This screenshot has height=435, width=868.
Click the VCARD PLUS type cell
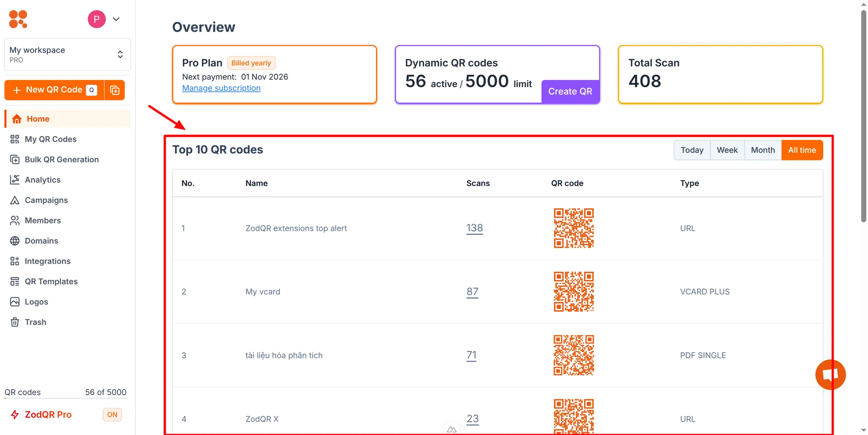click(705, 292)
